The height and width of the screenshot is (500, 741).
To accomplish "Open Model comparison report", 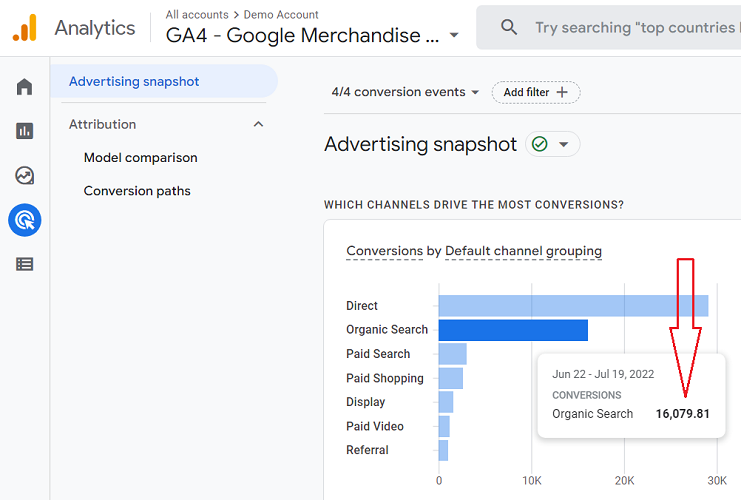I will pyautogui.click(x=140, y=157).
